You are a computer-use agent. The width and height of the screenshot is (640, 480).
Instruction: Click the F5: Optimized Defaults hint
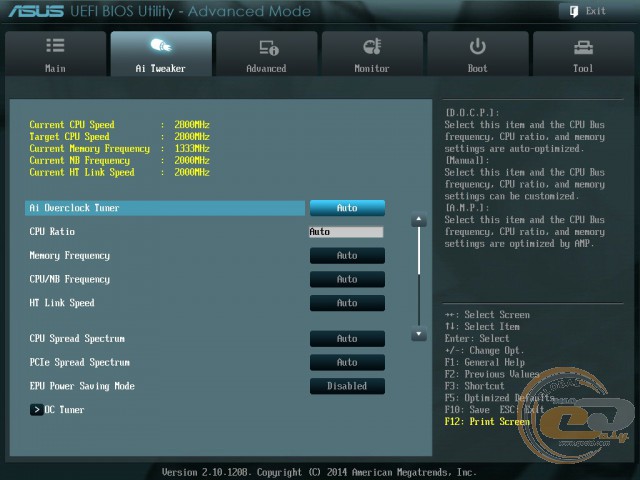499,398
